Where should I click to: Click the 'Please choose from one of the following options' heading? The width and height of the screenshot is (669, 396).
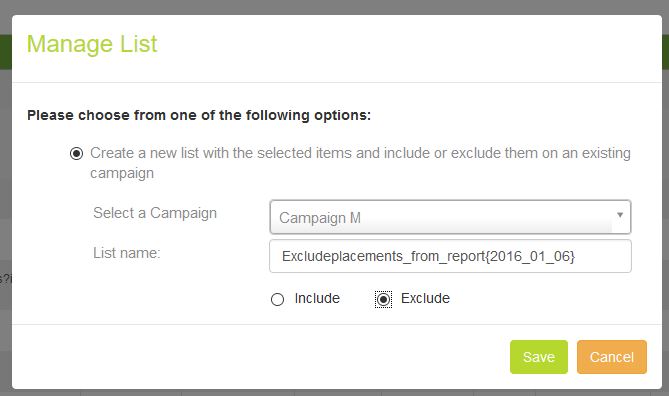point(199,115)
